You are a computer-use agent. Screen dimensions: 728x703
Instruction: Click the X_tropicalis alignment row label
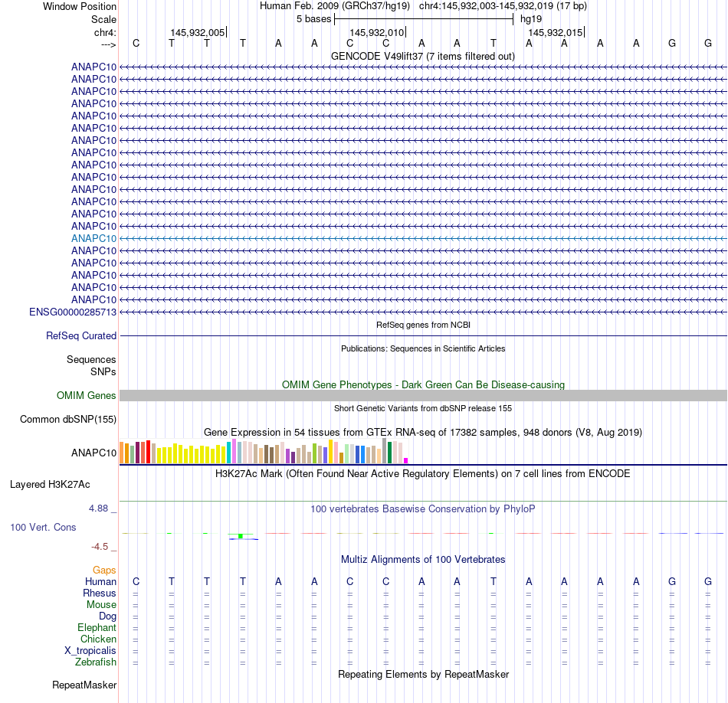pyautogui.click(x=90, y=651)
